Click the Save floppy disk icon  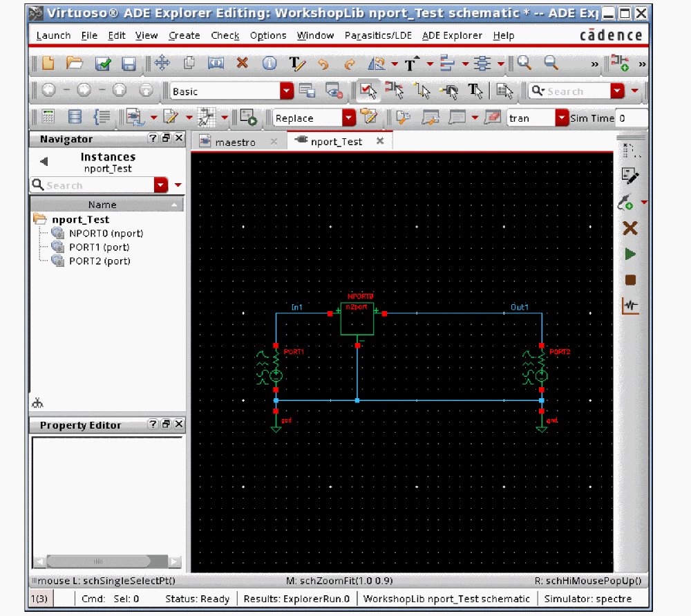(129, 64)
